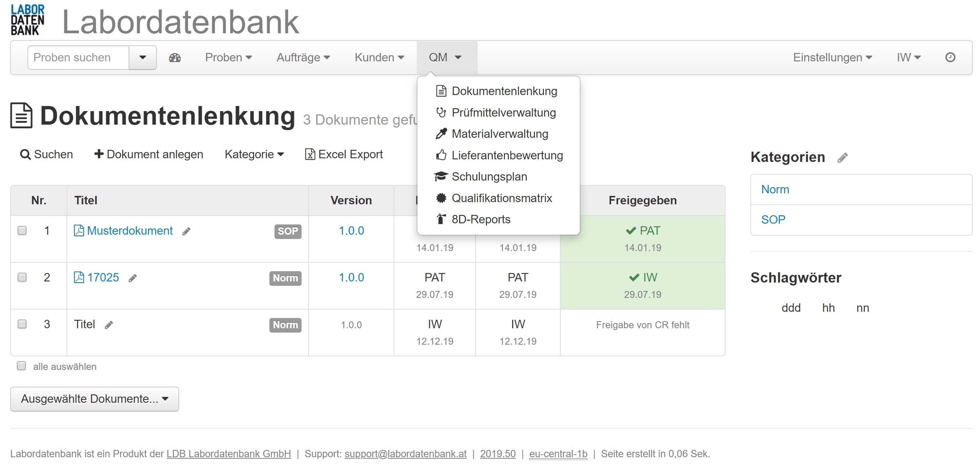Click the Excel Export button
Screen dimensions: 980x466
coord(344,155)
